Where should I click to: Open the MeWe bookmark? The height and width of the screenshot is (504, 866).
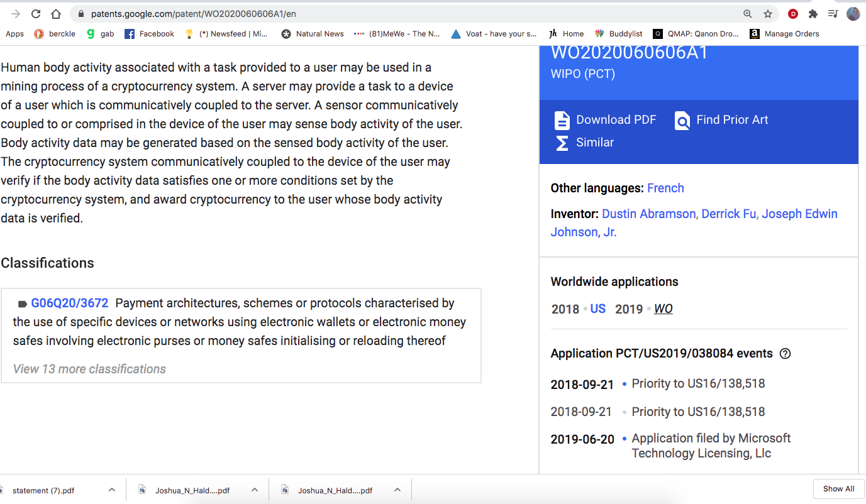(397, 34)
